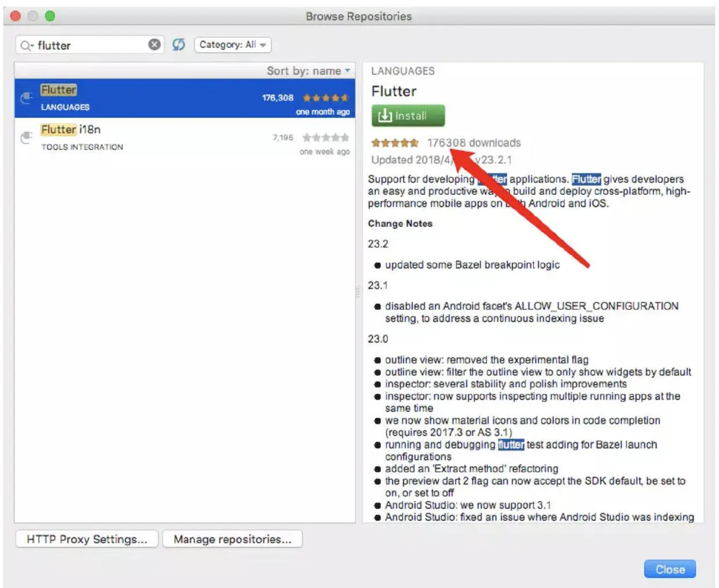The width and height of the screenshot is (719, 588).
Task: Click the 176,308 download count in list
Action: 278,97
